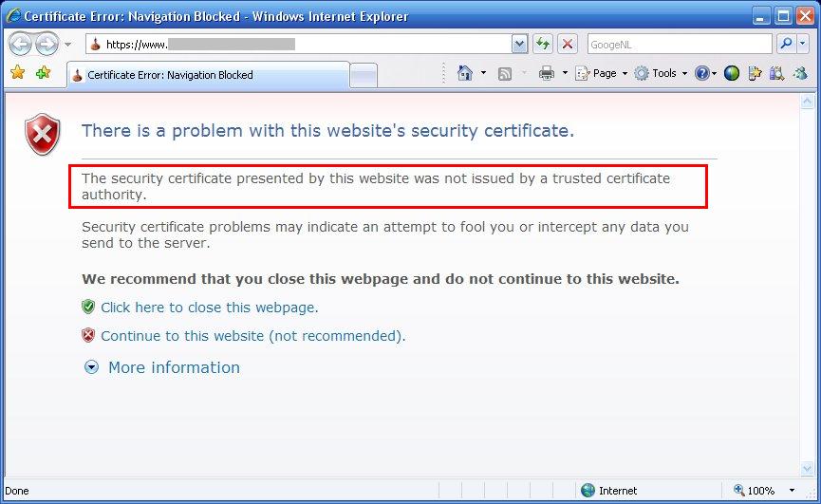The image size is (821, 504).
Task: Click in the search box field
Action: [678, 44]
